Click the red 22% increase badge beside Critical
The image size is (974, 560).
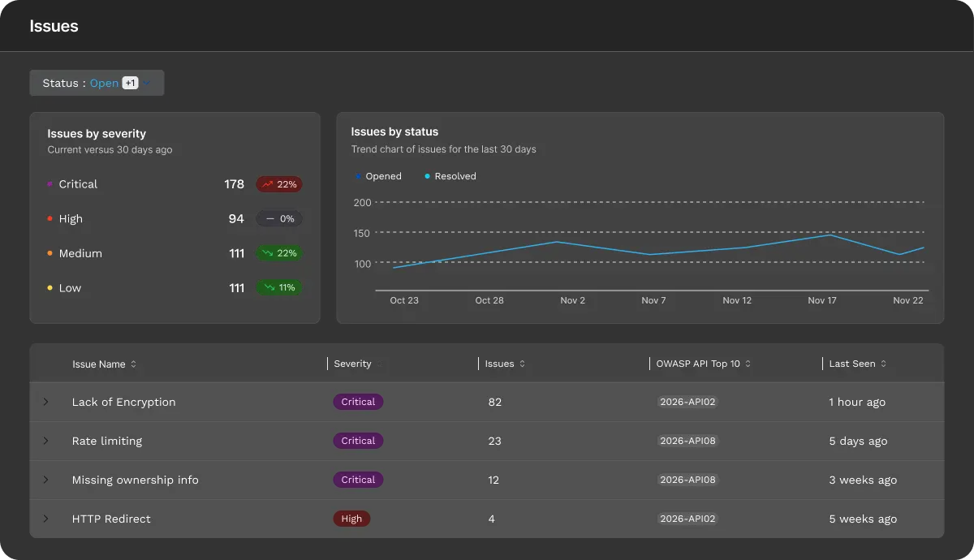[x=279, y=184]
